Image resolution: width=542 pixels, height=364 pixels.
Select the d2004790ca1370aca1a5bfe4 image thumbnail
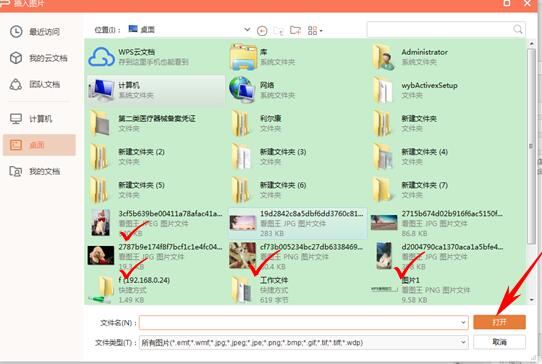384,255
